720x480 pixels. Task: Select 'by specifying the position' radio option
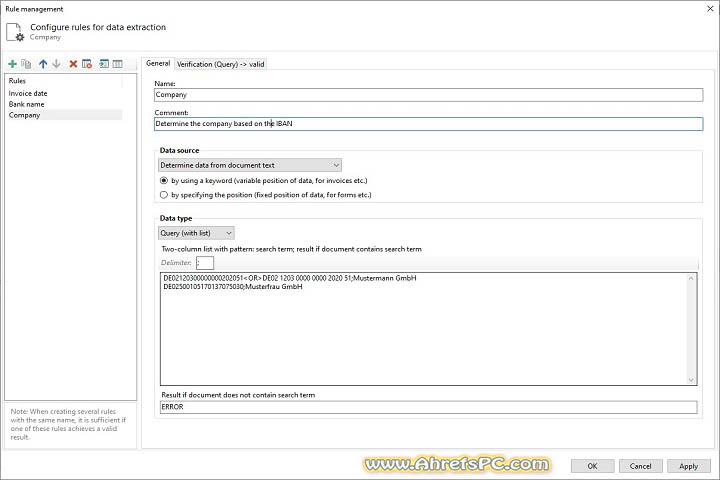(163, 195)
